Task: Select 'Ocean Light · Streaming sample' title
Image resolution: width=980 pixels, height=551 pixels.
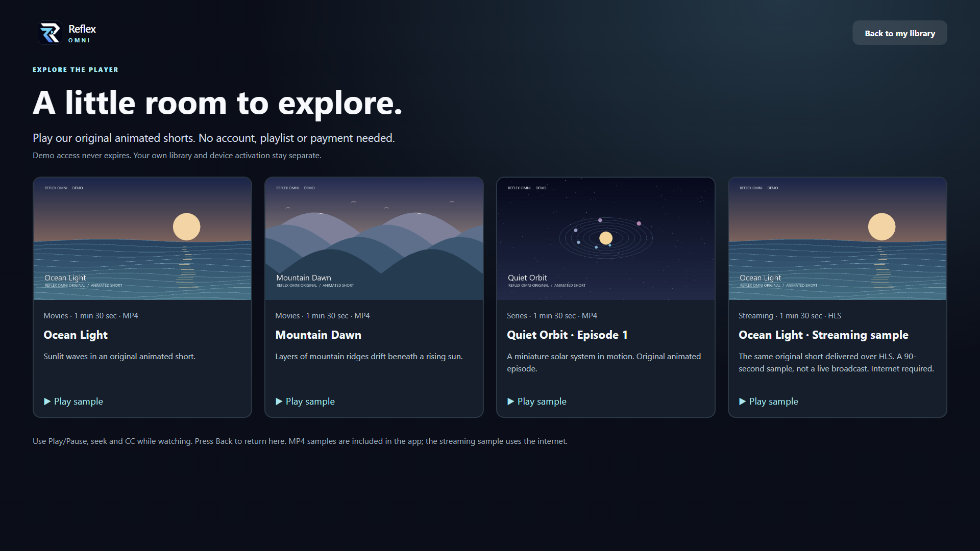Action: point(823,335)
